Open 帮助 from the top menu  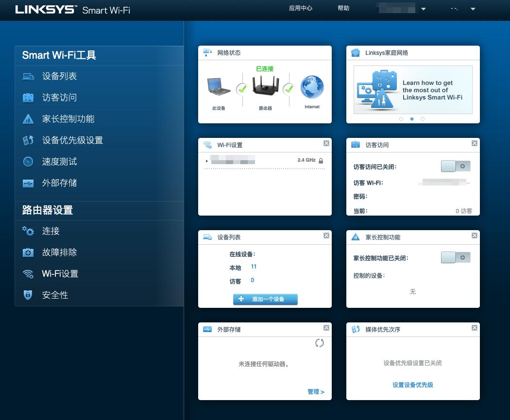343,8
